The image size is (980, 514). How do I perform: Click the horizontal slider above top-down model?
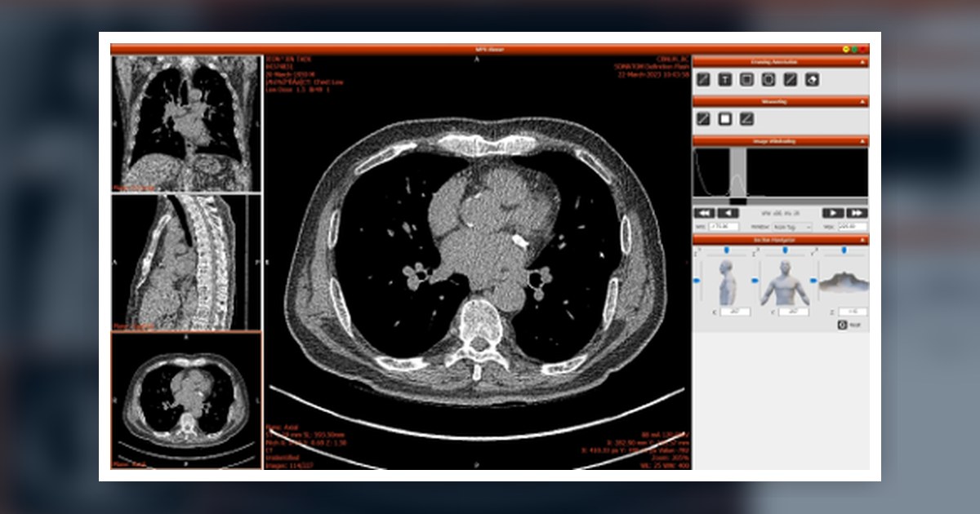(844, 251)
